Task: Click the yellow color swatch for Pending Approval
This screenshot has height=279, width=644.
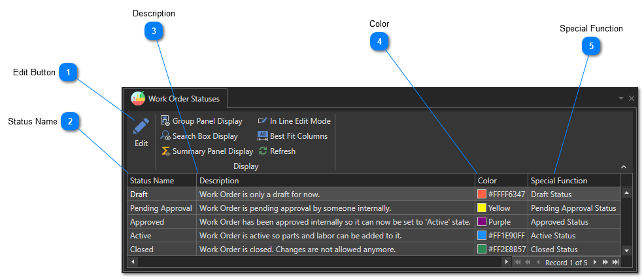Action: coord(482,208)
